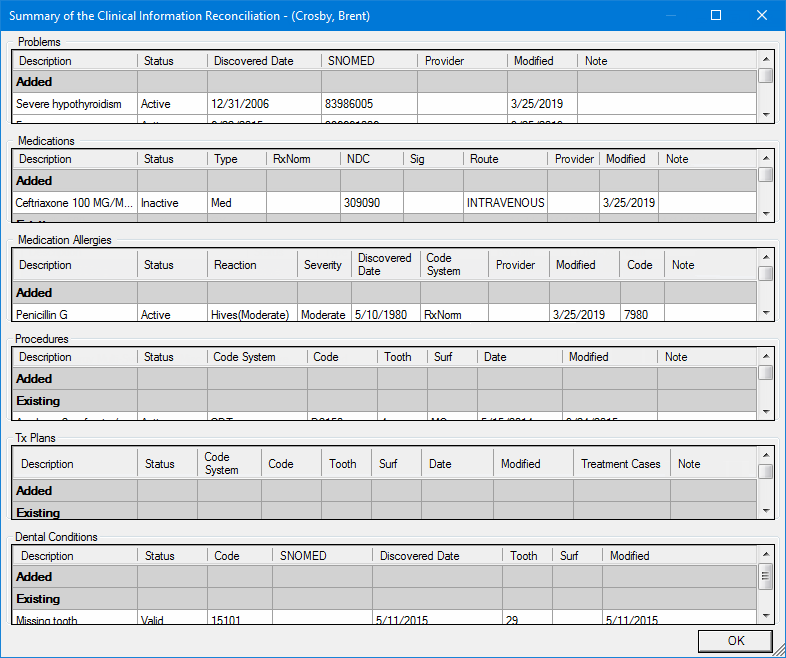Click scrollbar thumb in Medications list
This screenshot has height=658, width=786.
pyautogui.click(x=765, y=174)
